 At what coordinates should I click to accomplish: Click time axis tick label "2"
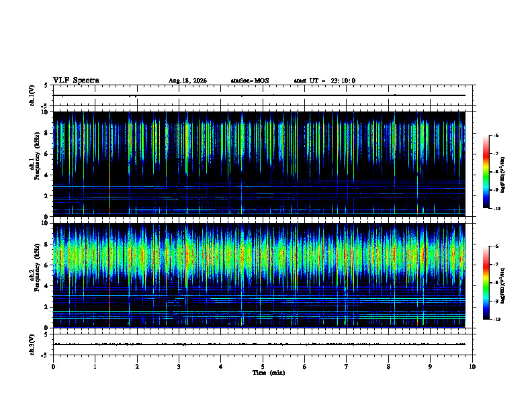pos(137,367)
